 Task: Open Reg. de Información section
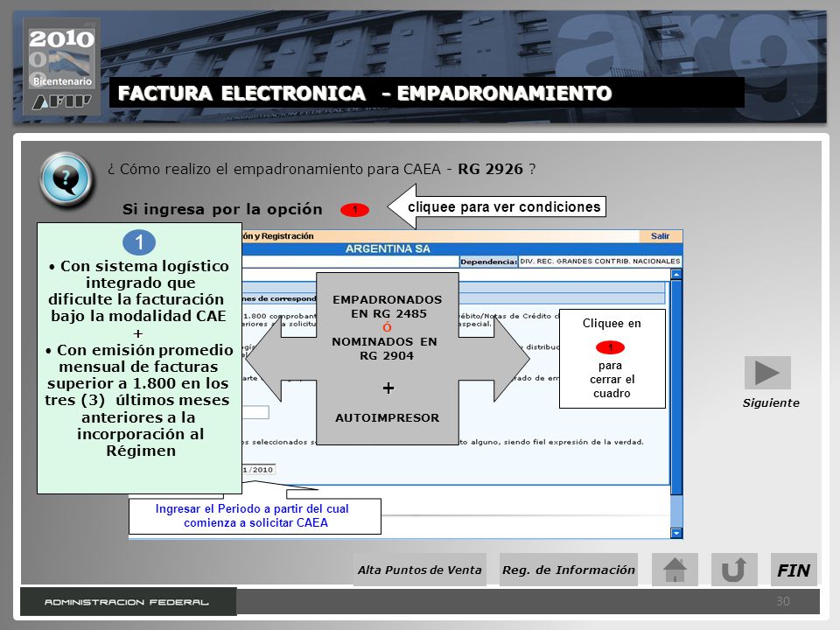[x=569, y=570]
